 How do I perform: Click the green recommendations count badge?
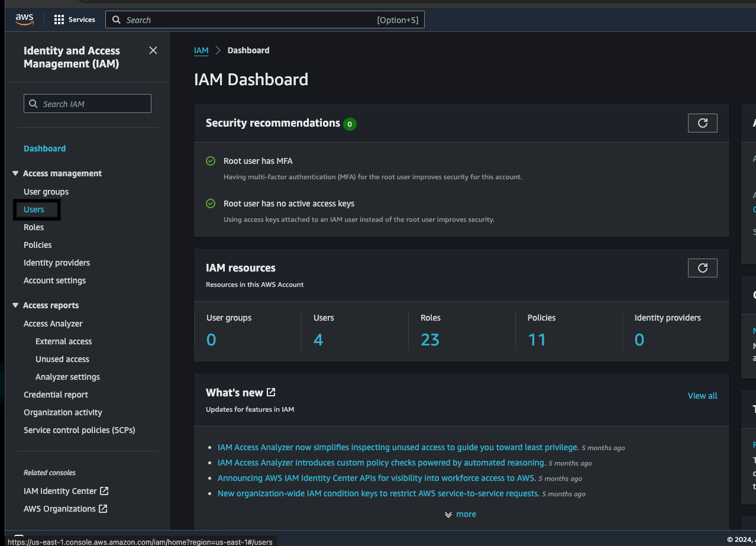pyautogui.click(x=350, y=124)
